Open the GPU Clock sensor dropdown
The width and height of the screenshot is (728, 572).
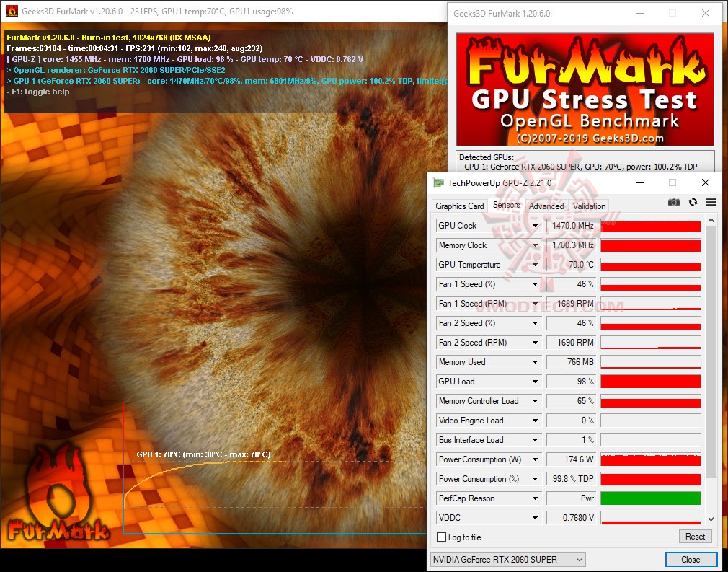coord(535,226)
